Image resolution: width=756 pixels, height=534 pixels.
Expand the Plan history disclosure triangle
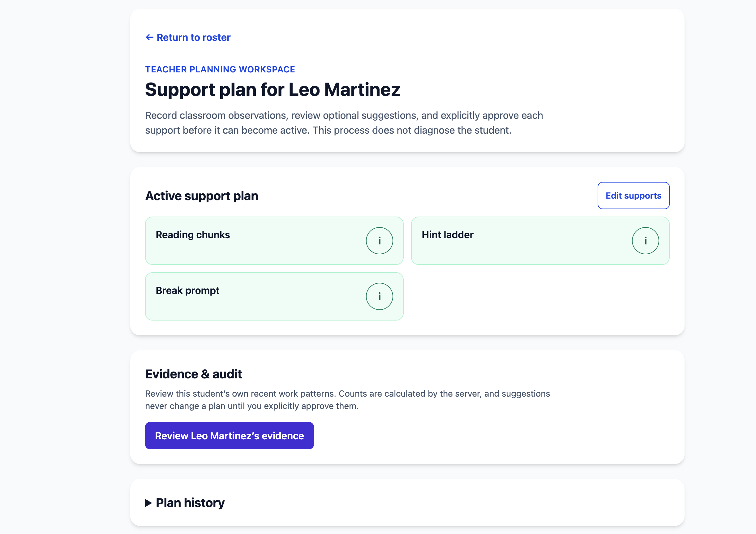coord(148,503)
